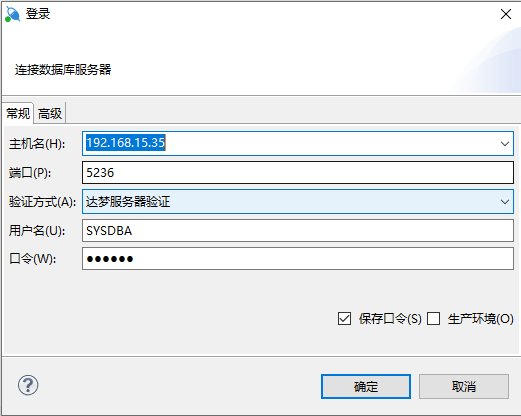The image size is (521, 416).
Task: Expand the 主机名 dropdown arrow
Action: (505, 144)
